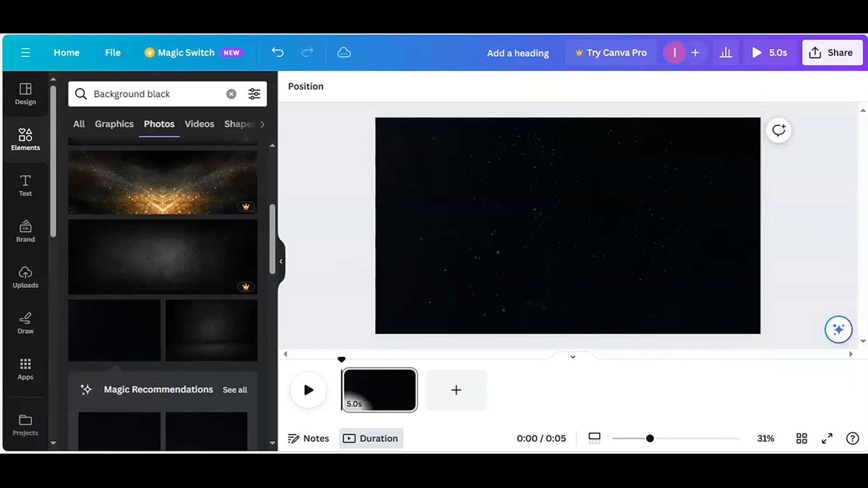See all Magic Recommendations
This screenshot has height=488, width=868.
[235, 390]
